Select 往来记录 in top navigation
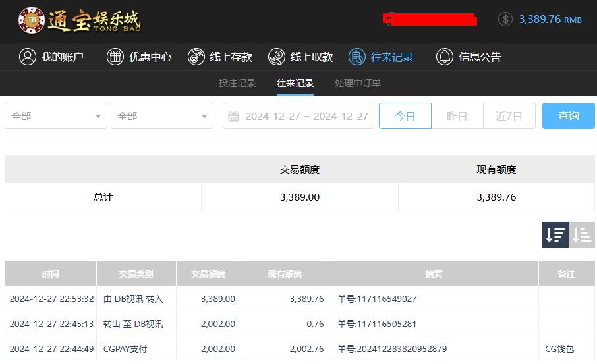This screenshot has height=364, width=597. point(381,57)
